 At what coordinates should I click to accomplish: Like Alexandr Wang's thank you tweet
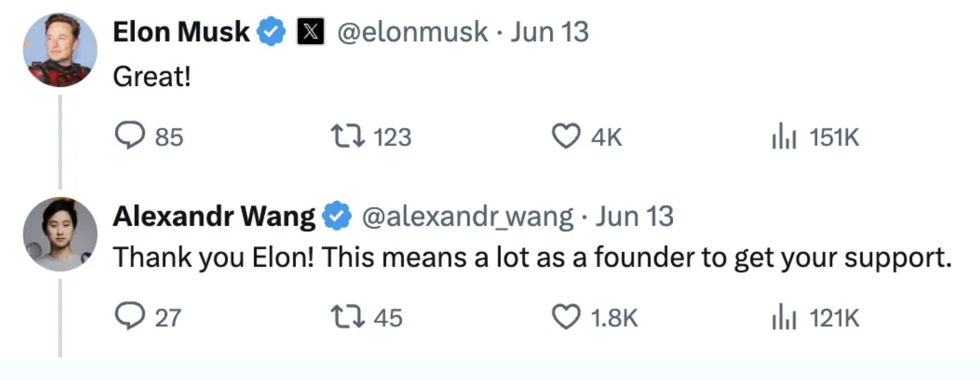click(x=566, y=317)
